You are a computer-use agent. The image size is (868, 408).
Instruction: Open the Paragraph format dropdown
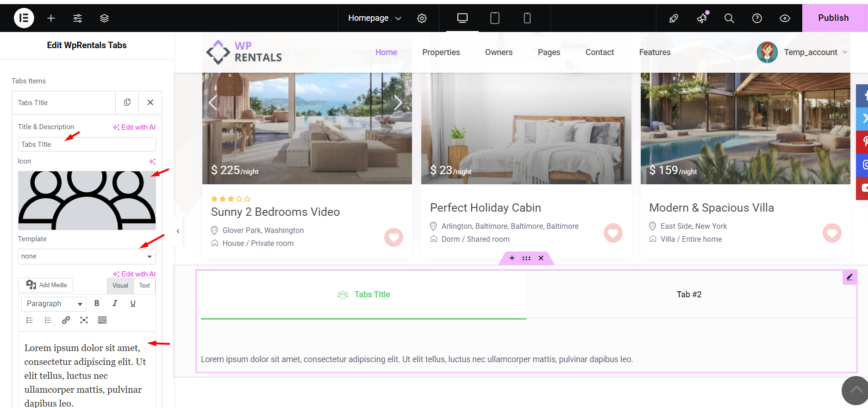click(x=54, y=303)
